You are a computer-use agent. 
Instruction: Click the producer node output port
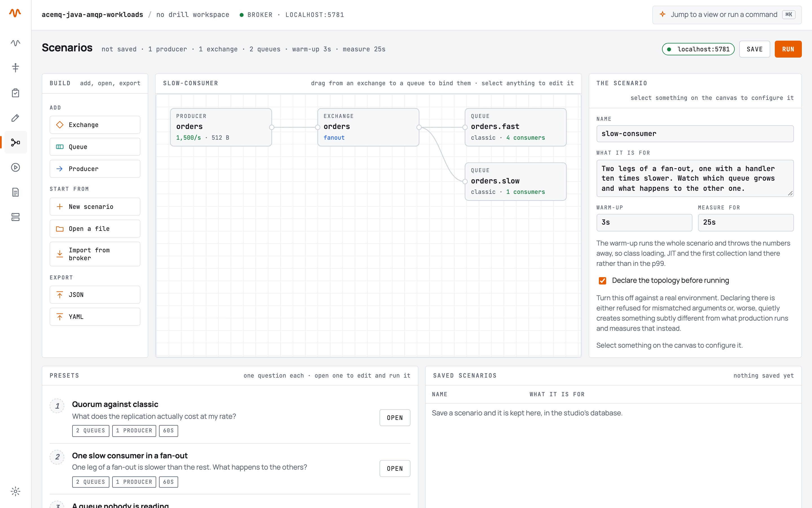pyautogui.click(x=272, y=127)
